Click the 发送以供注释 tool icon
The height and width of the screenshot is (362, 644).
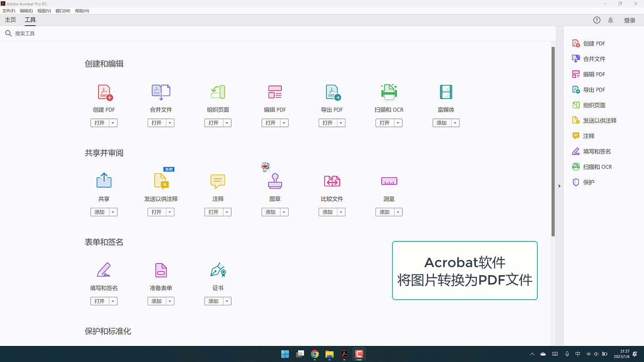tap(161, 181)
